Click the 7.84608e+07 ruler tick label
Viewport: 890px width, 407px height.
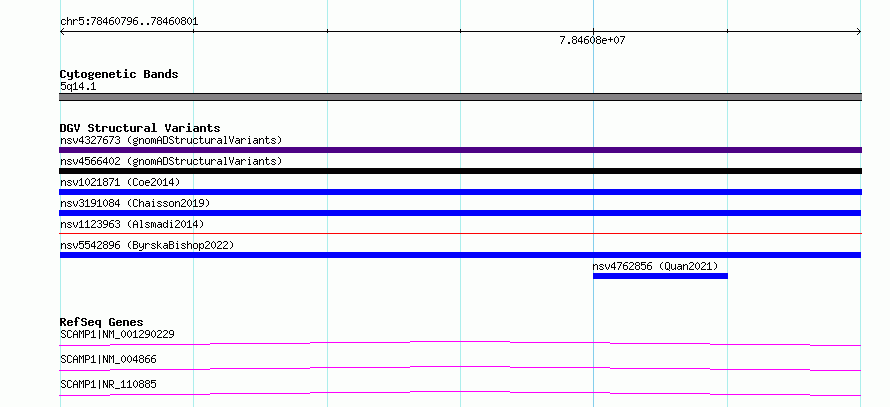click(x=592, y=40)
